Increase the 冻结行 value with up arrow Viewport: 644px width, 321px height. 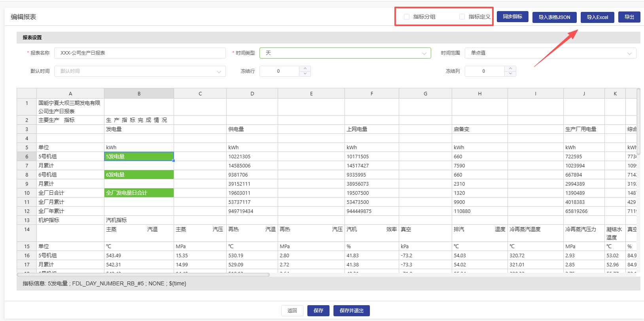point(305,68)
